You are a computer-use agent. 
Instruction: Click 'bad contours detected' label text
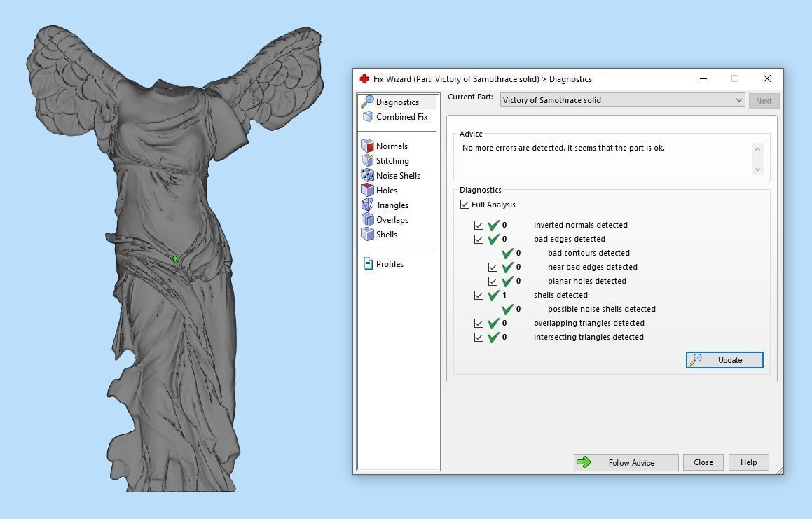pyautogui.click(x=589, y=253)
